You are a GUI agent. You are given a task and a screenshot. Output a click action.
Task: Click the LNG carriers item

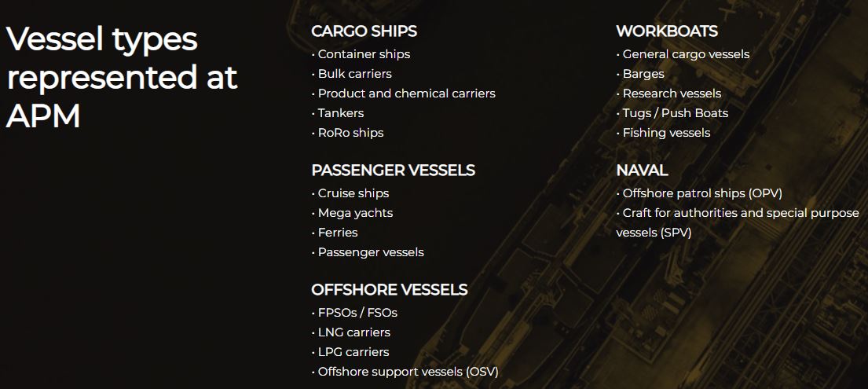click(x=351, y=332)
